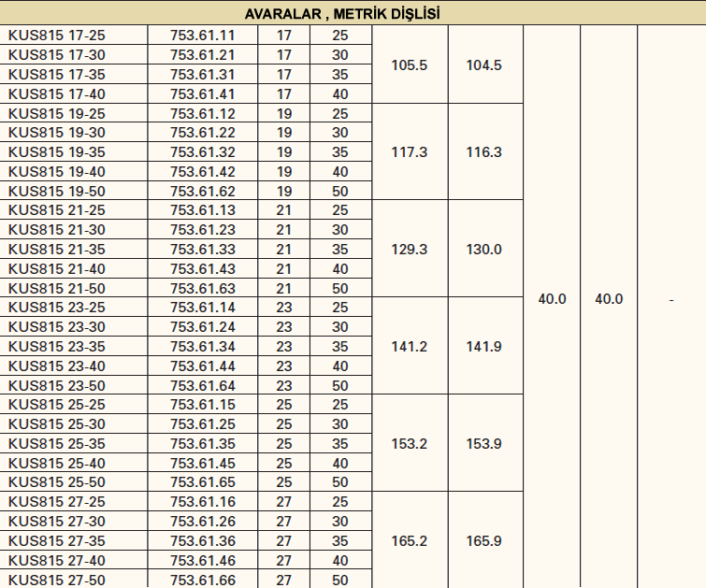
Task: Click the dash in the last column
Action: tap(671, 300)
